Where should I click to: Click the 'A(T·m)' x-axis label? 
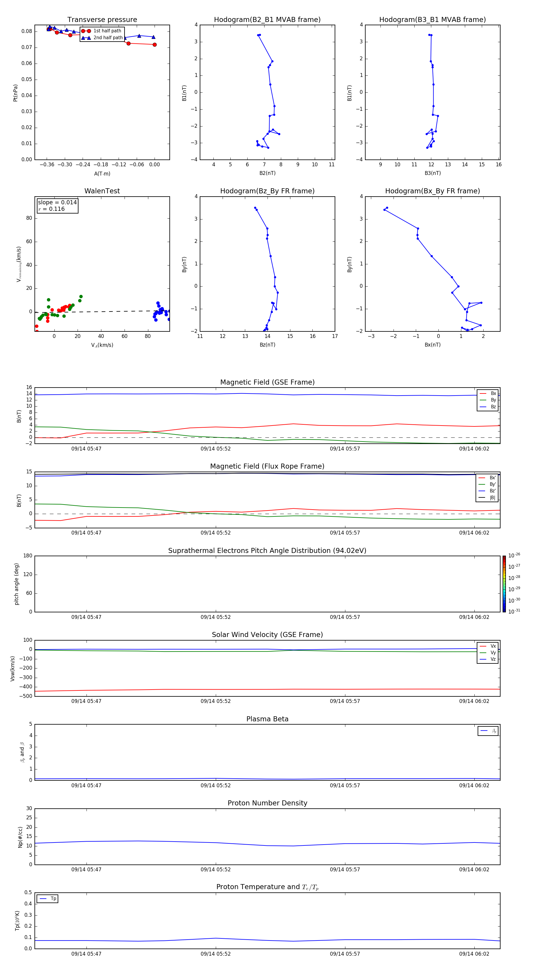point(102,173)
